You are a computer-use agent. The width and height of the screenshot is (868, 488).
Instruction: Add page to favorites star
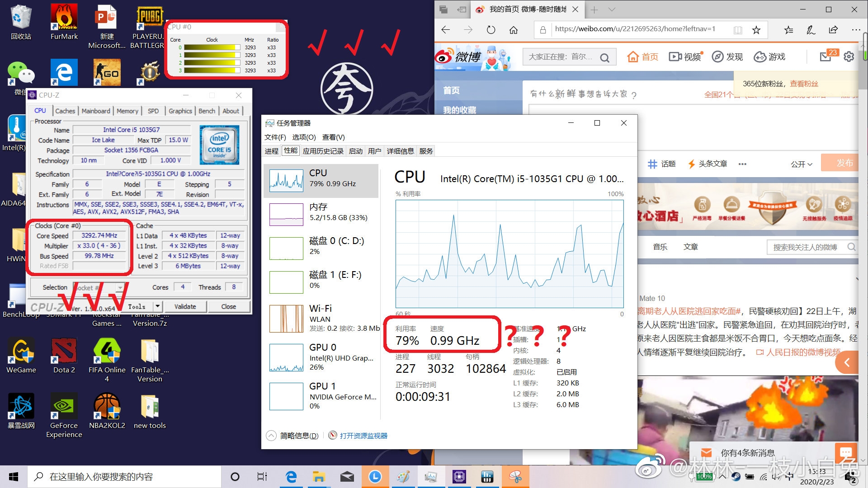point(756,30)
